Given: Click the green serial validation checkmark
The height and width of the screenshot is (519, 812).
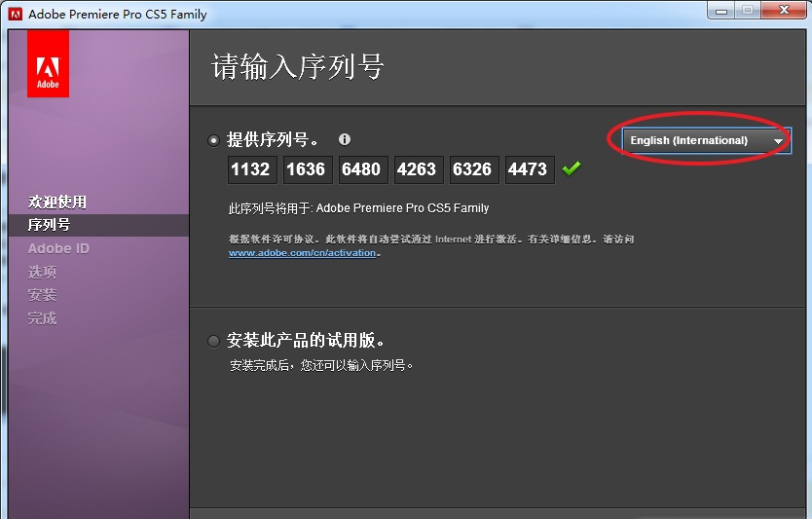Looking at the screenshot, I should tap(572, 168).
